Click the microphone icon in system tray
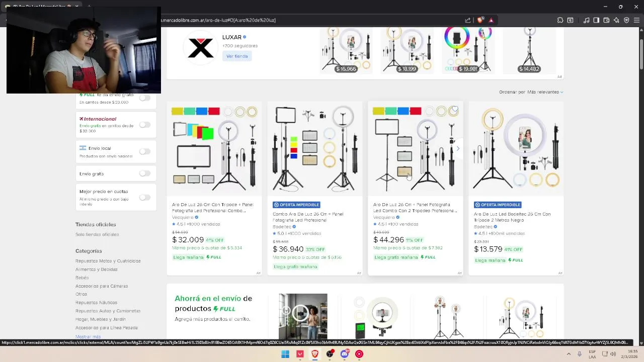This screenshot has width=644, height=362. 580,354
